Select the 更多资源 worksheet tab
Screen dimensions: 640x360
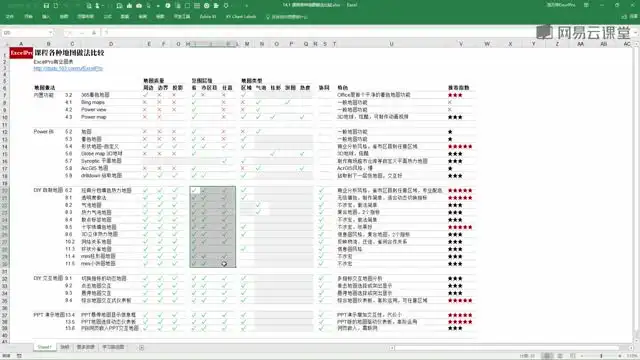(x=85, y=347)
